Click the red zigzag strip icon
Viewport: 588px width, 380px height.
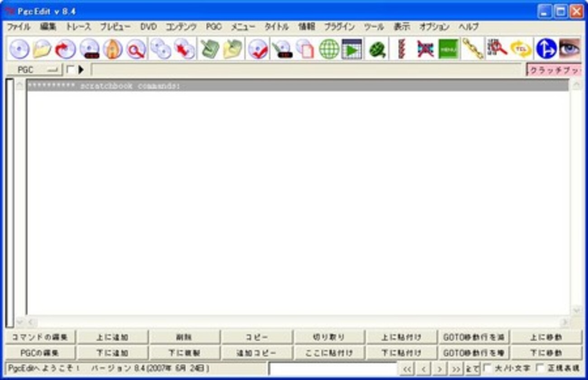tap(401, 49)
